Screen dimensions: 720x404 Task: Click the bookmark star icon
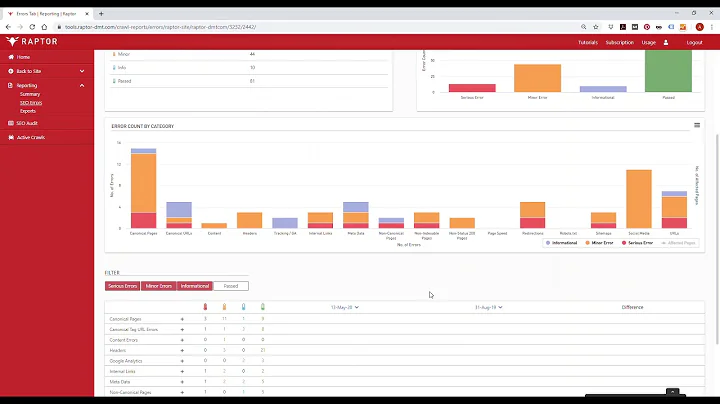coord(596,27)
